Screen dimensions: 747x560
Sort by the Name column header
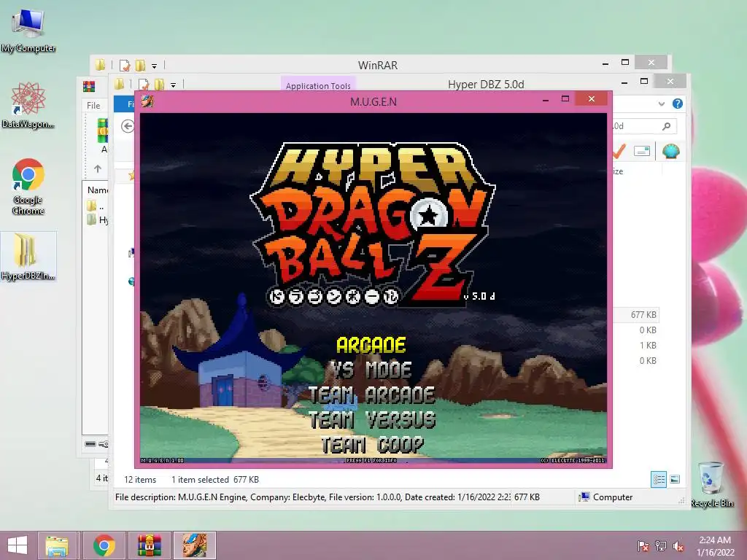(97, 190)
